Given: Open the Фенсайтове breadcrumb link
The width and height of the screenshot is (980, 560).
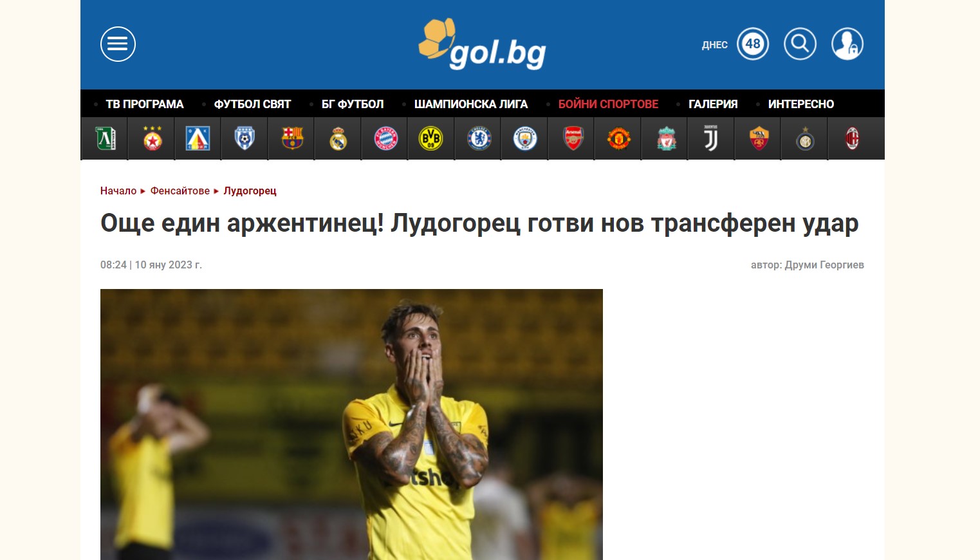Looking at the screenshot, I should click(x=180, y=191).
